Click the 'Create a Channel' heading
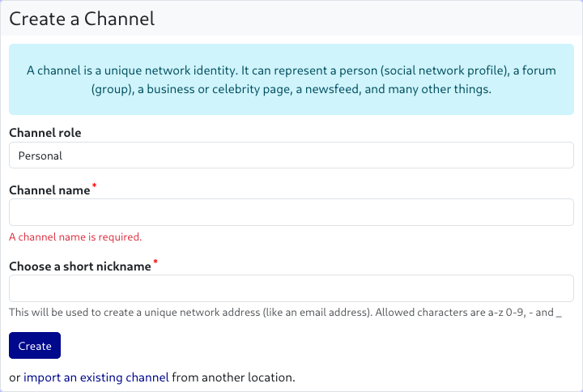The width and height of the screenshot is (583, 392). (x=82, y=19)
